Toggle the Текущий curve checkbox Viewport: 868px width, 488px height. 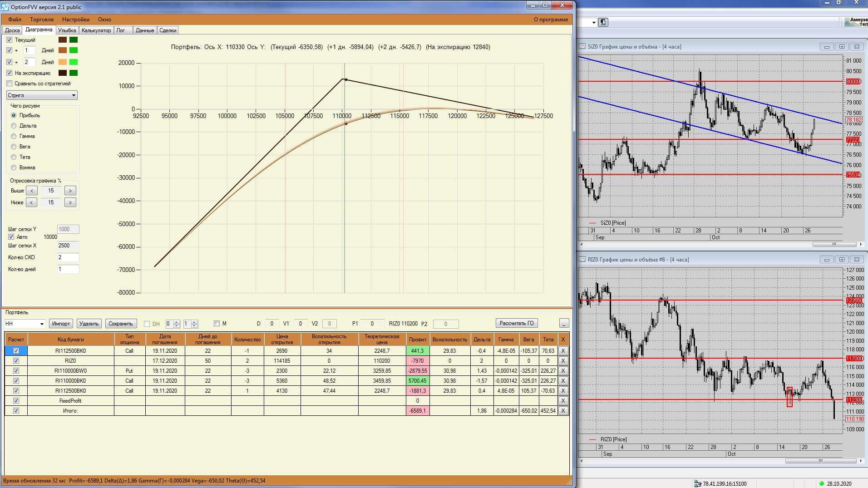[x=10, y=40]
